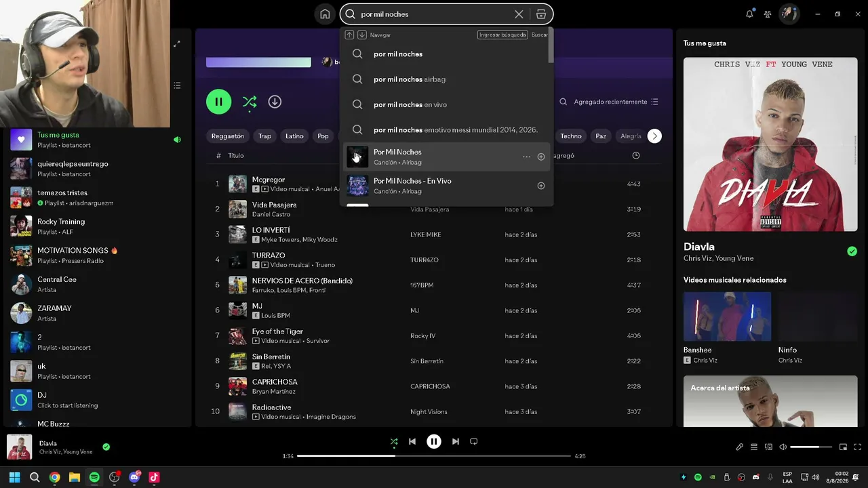
Task: Open Connect to a device icon
Action: [x=768, y=447]
